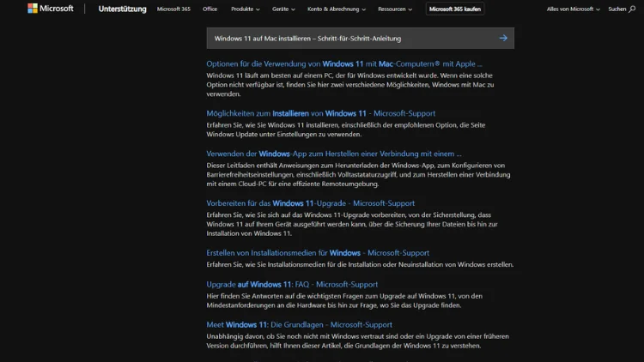Click the Suchen text in the header

coord(617,9)
